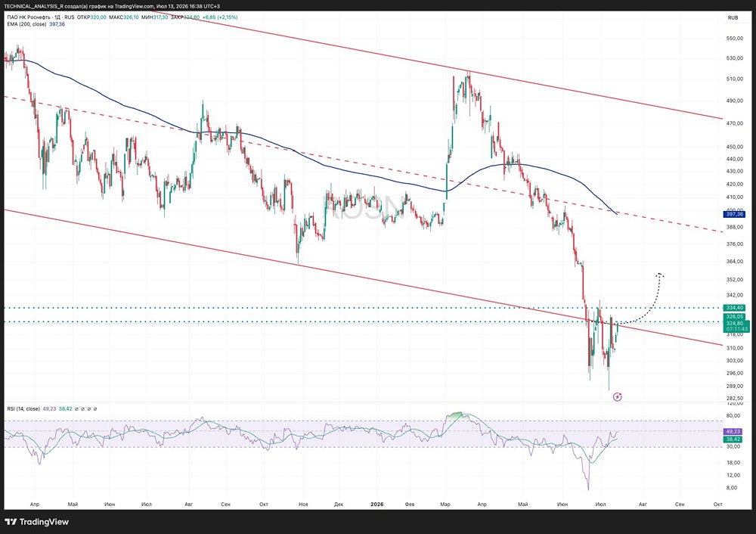Click the 49,23 RSI value label
756x534 pixels.
pos(733,432)
